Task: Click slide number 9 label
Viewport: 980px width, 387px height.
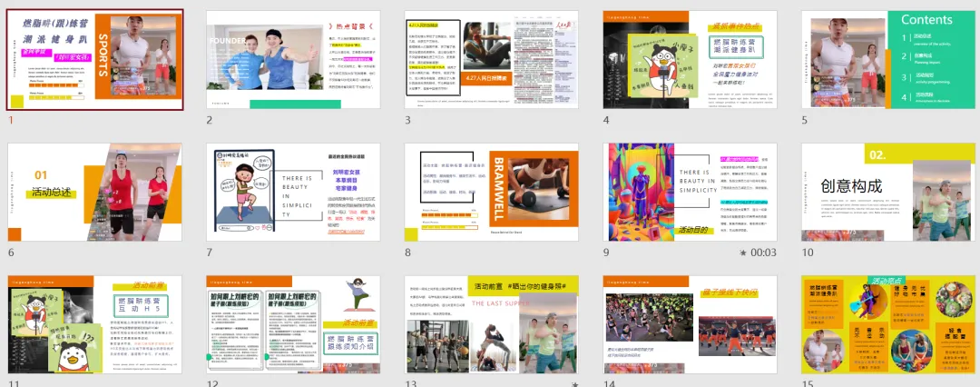Action: pyautogui.click(x=606, y=253)
